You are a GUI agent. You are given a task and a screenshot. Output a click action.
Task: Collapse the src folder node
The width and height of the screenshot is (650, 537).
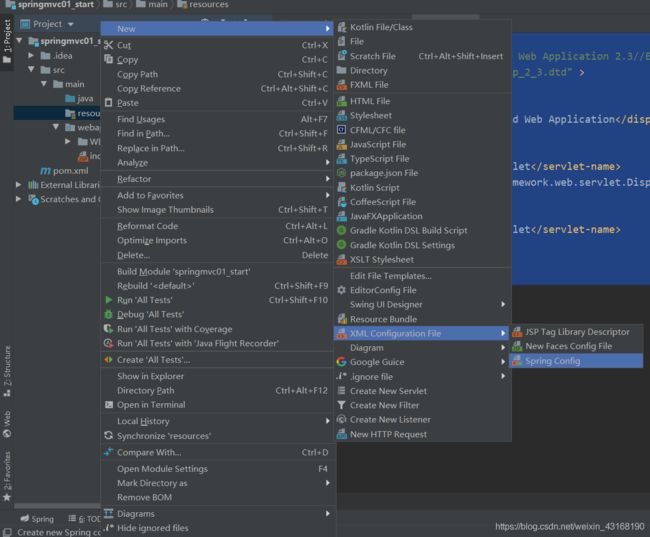coord(31,69)
